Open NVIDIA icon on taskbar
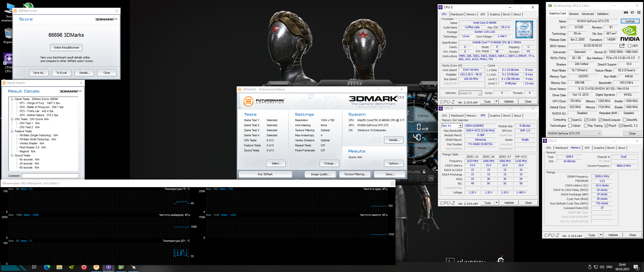Viewport: 644px width, 272px height. (72, 267)
